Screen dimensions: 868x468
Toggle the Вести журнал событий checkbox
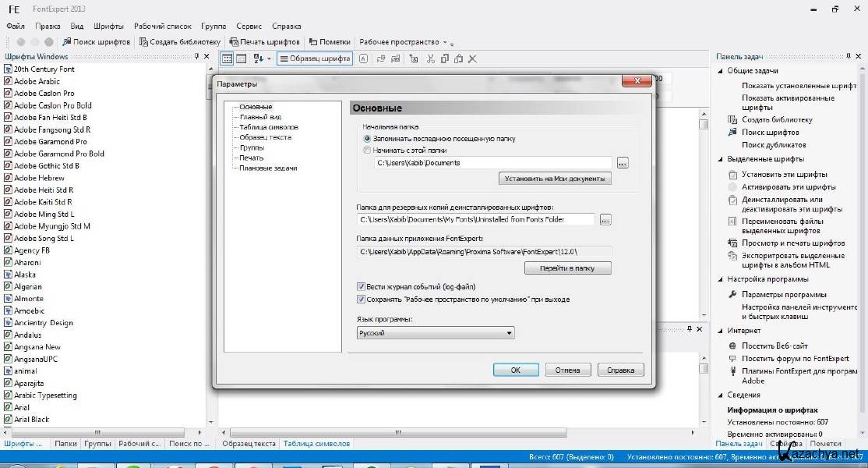(361, 287)
